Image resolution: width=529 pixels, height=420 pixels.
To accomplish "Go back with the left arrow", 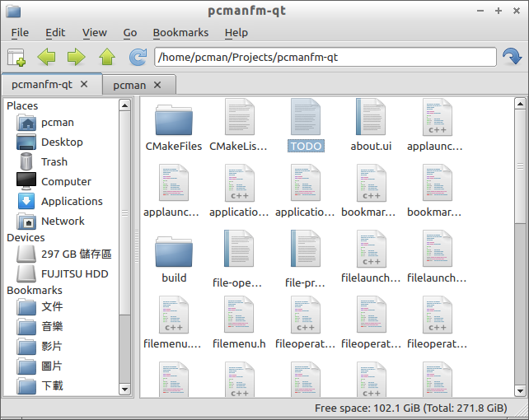I will [x=46, y=57].
